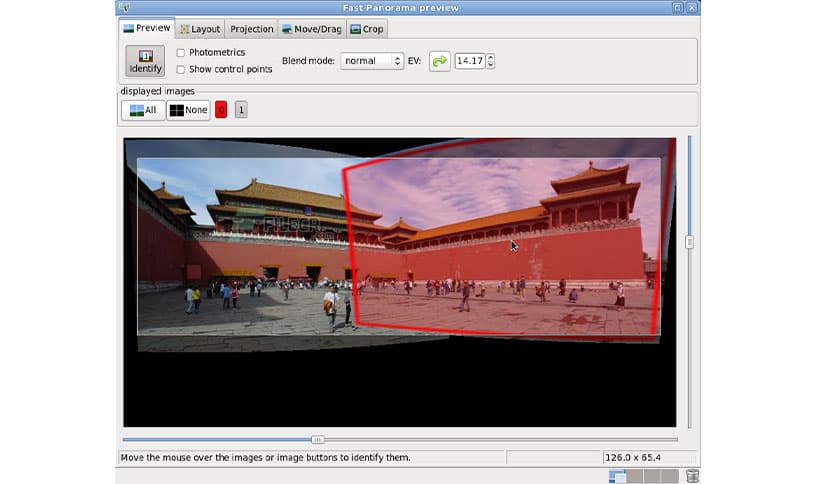
Task: Click the window menu icon in title bar
Action: tap(124, 7)
